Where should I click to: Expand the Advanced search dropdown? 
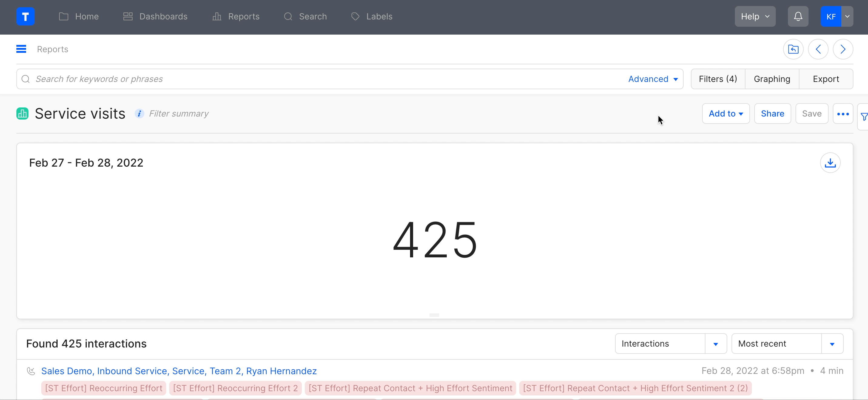tap(653, 79)
